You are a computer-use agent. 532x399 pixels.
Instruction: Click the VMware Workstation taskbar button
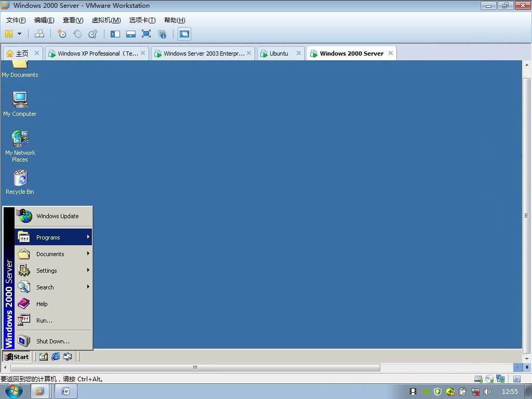(39, 392)
